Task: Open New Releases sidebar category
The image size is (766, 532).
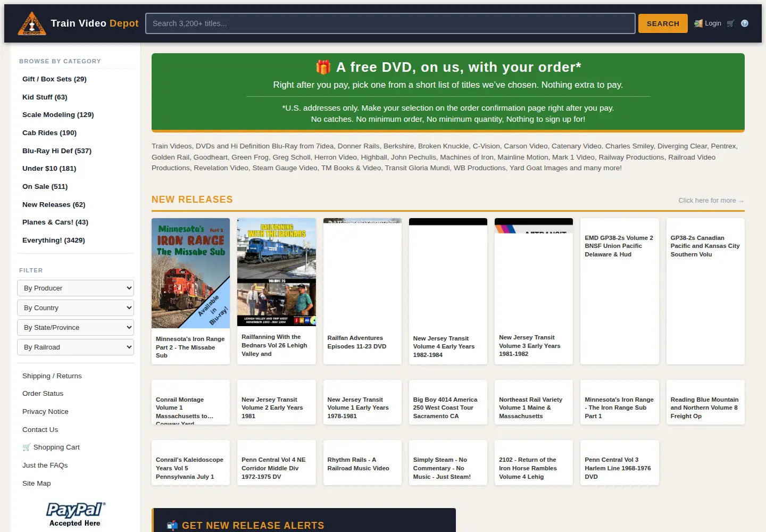Action: click(54, 205)
